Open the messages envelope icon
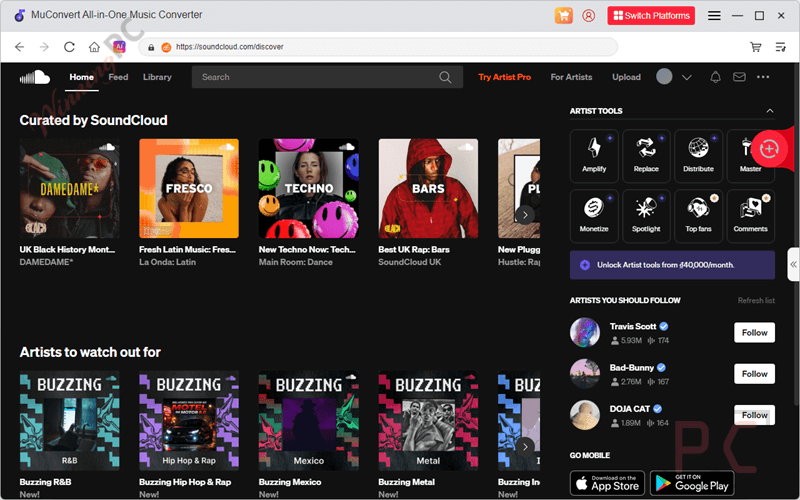 pyautogui.click(x=739, y=77)
